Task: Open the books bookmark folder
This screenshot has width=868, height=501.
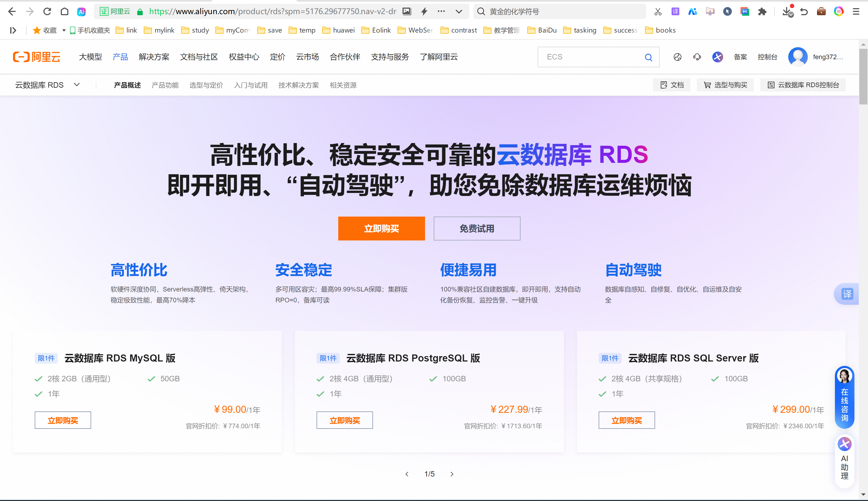Action: pyautogui.click(x=660, y=30)
